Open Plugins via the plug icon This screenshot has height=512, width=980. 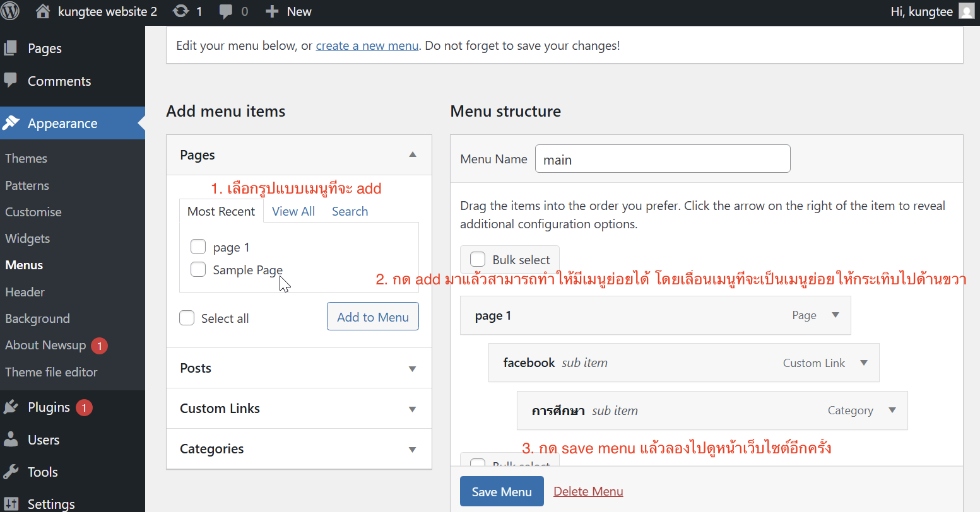click(11, 407)
